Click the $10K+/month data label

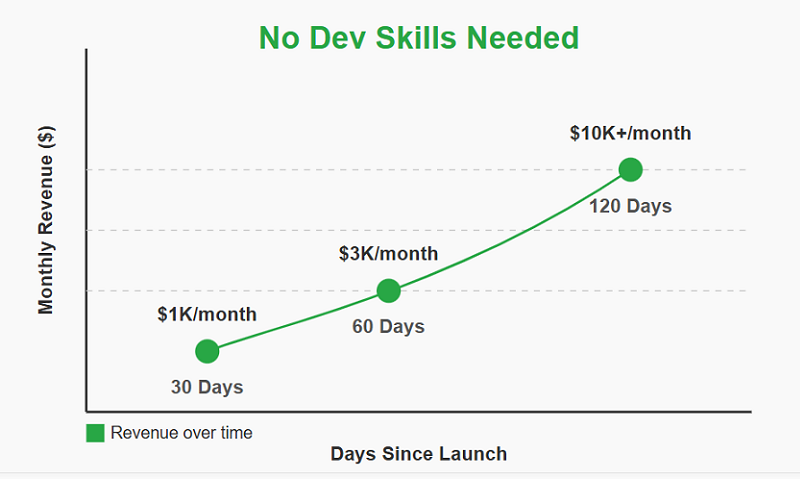pyautogui.click(x=630, y=133)
